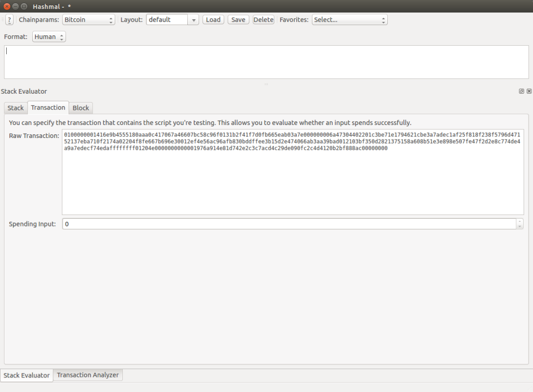
Task: Increment the Spending Input spinner
Action: tap(519, 221)
